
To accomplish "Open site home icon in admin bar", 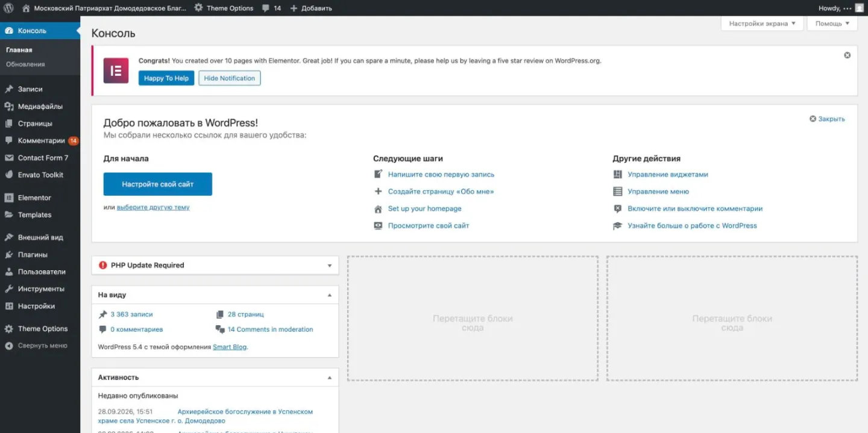I will [26, 8].
